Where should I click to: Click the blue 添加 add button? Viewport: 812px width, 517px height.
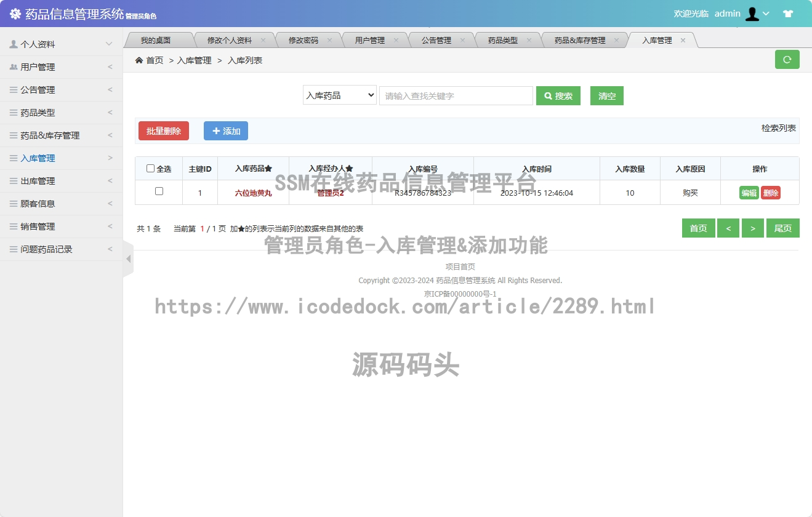point(226,131)
